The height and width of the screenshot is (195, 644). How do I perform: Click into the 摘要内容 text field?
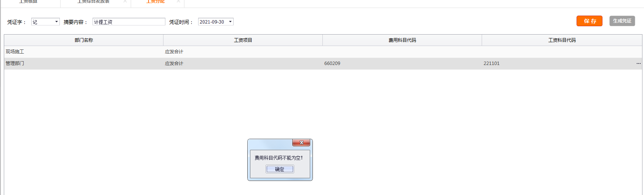pyautogui.click(x=128, y=22)
